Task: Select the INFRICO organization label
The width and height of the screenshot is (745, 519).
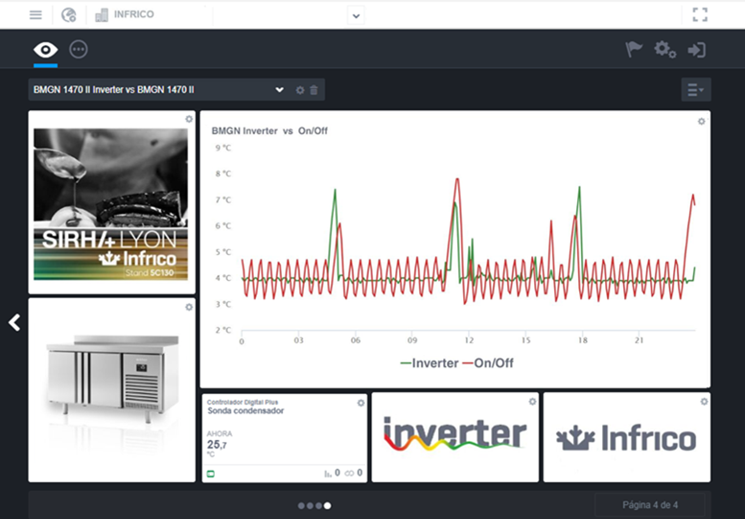Action: pyautogui.click(x=134, y=14)
